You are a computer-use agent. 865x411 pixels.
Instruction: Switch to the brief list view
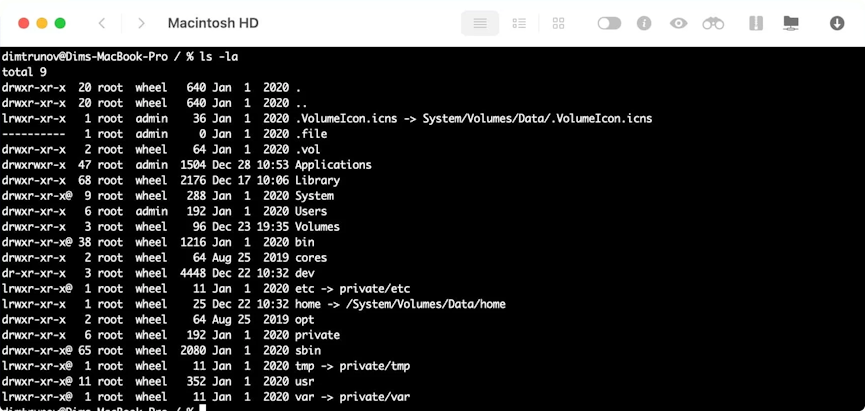[519, 23]
